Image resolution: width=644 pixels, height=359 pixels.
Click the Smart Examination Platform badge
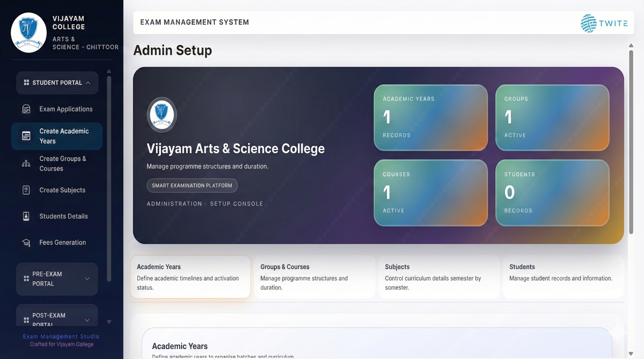pyautogui.click(x=192, y=185)
